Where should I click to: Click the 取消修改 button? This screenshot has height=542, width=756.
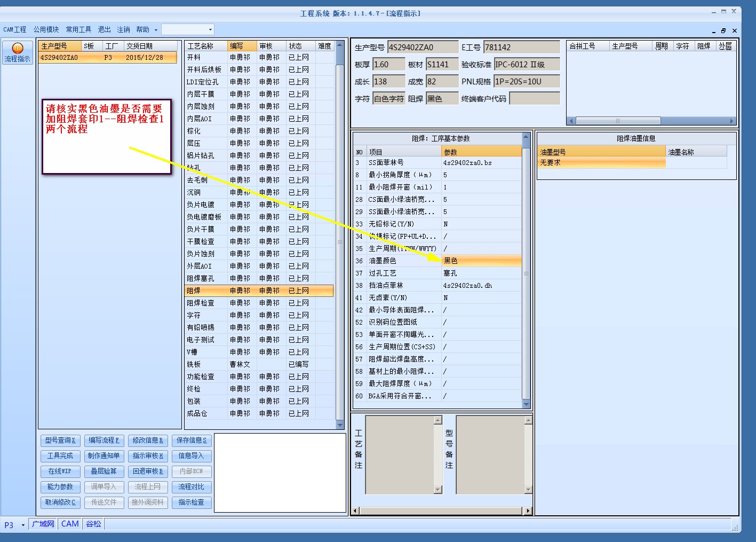(x=60, y=502)
